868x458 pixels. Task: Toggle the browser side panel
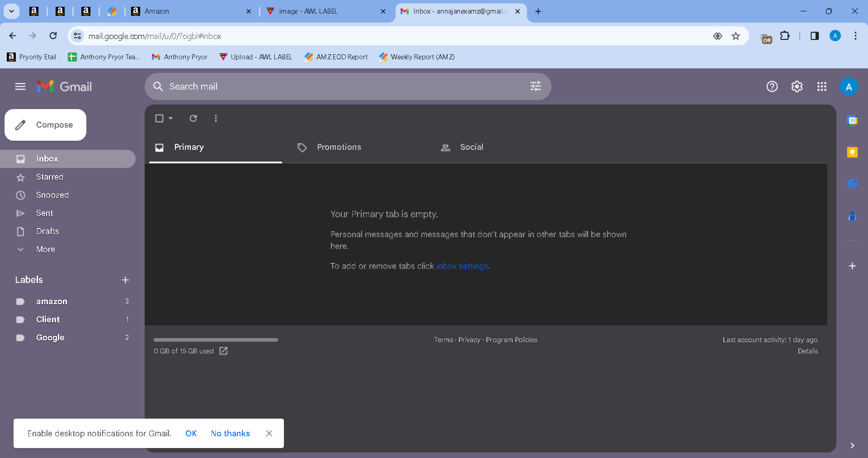click(x=815, y=36)
